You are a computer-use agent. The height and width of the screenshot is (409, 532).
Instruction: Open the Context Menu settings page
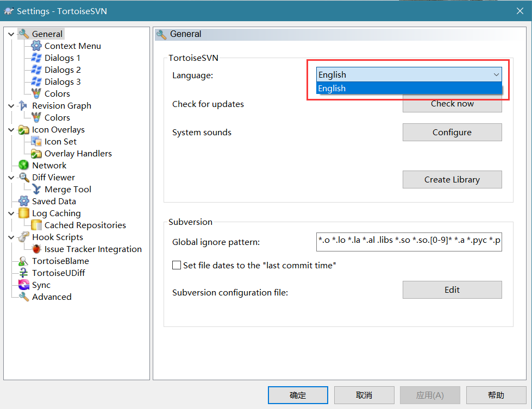point(73,46)
